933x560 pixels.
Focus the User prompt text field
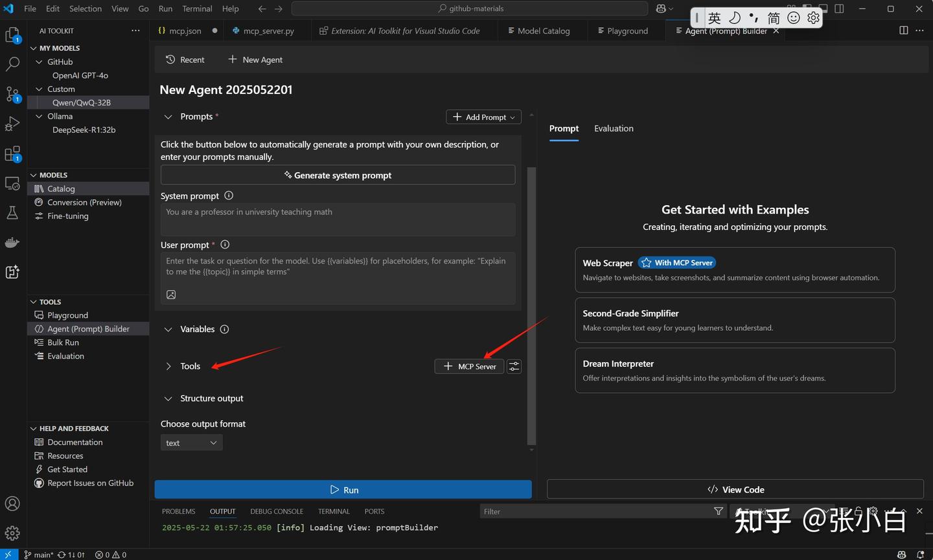click(338, 278)
